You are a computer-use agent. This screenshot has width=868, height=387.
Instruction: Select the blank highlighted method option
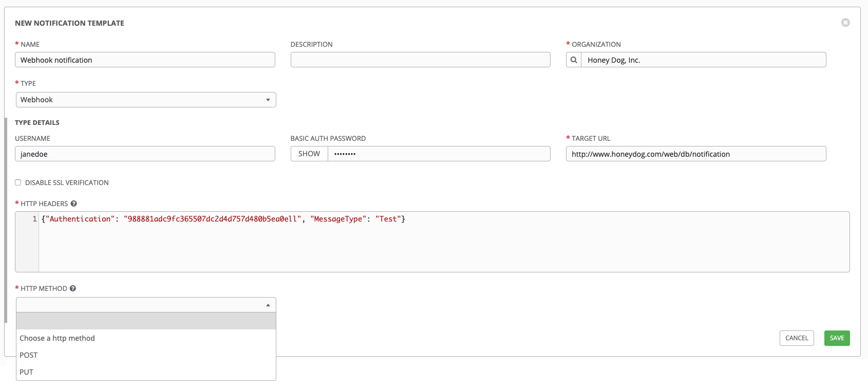tap(146, 321)
